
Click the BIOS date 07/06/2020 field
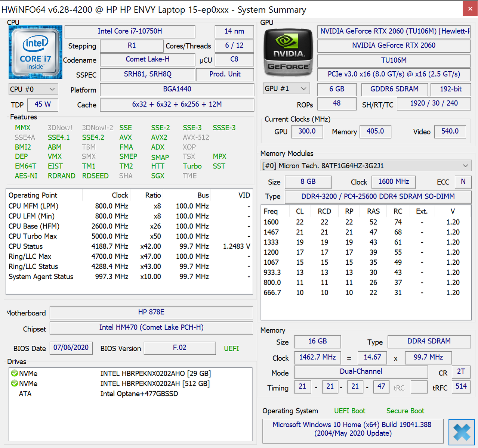[x=71, y=348]
